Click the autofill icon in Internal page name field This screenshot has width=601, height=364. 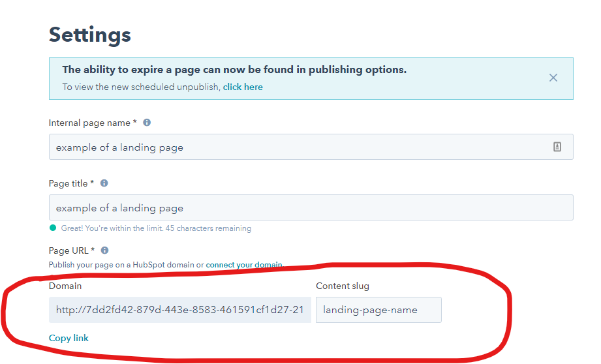(557, 147)
